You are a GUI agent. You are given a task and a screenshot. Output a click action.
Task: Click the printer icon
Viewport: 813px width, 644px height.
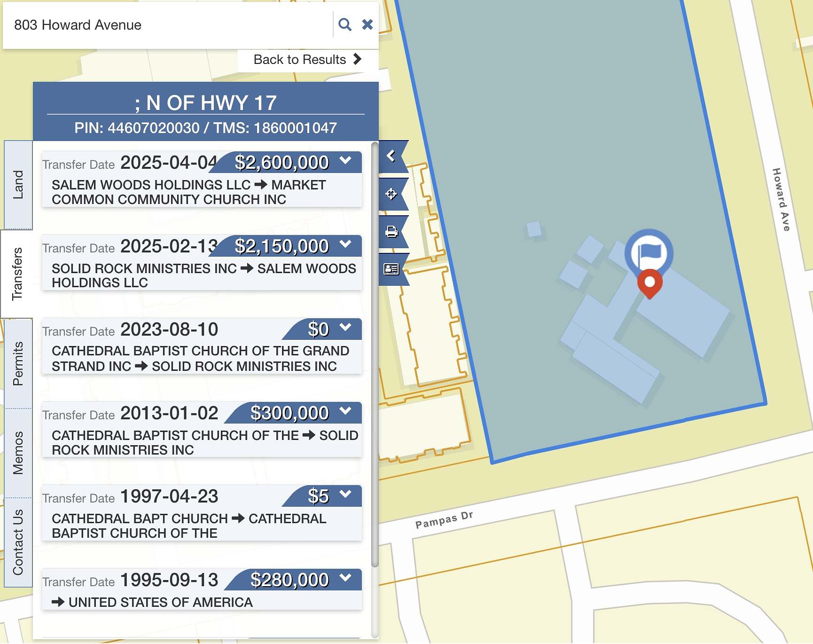[391, 231]
